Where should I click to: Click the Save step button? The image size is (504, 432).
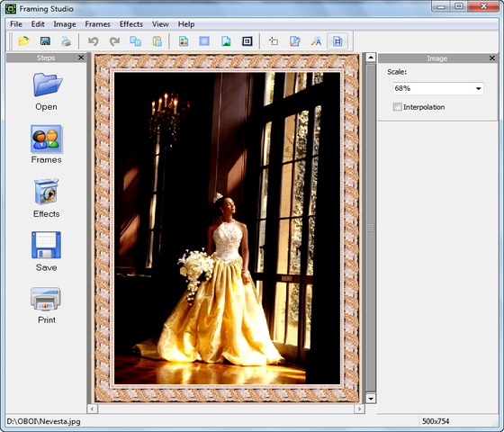coord(47,252)
